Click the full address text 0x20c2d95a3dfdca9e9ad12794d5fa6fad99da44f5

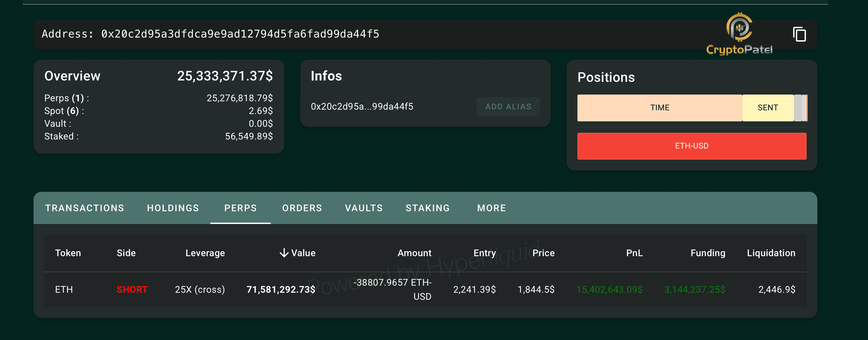240,34
